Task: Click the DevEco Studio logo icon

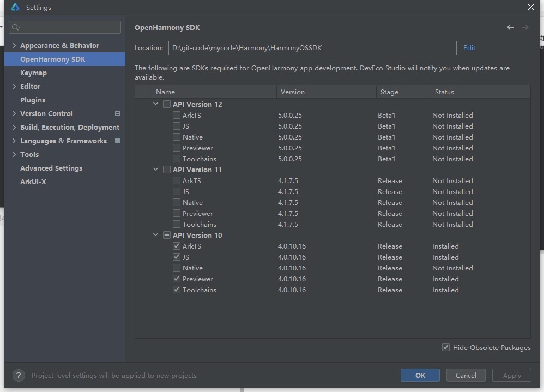Action: coord(15,7)
